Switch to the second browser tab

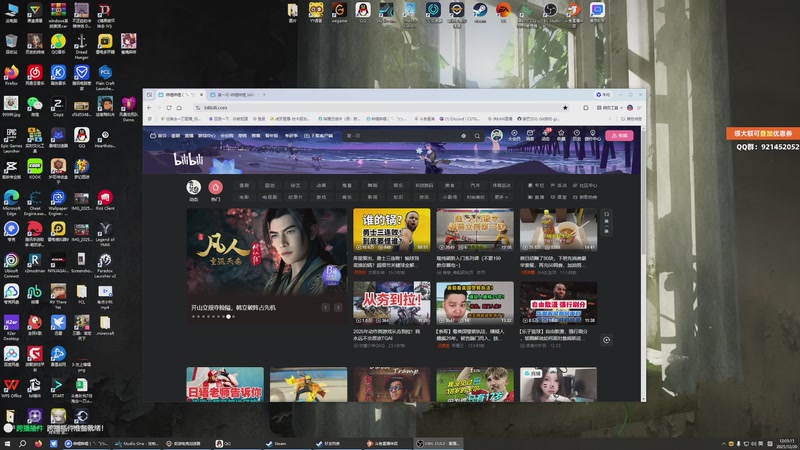tap(233, 94)
